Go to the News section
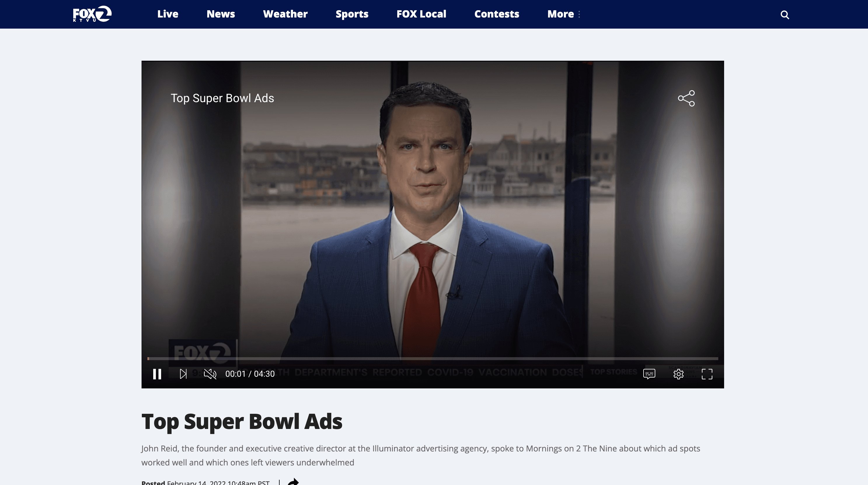 point(221,14)
